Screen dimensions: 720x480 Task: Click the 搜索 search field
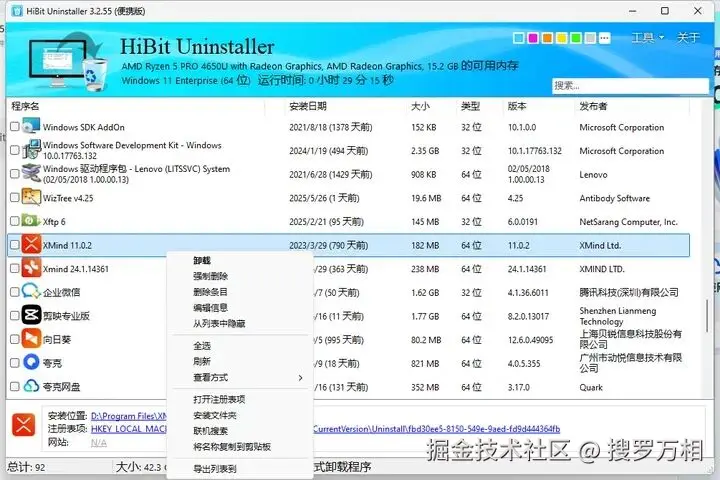pos(630,85)
